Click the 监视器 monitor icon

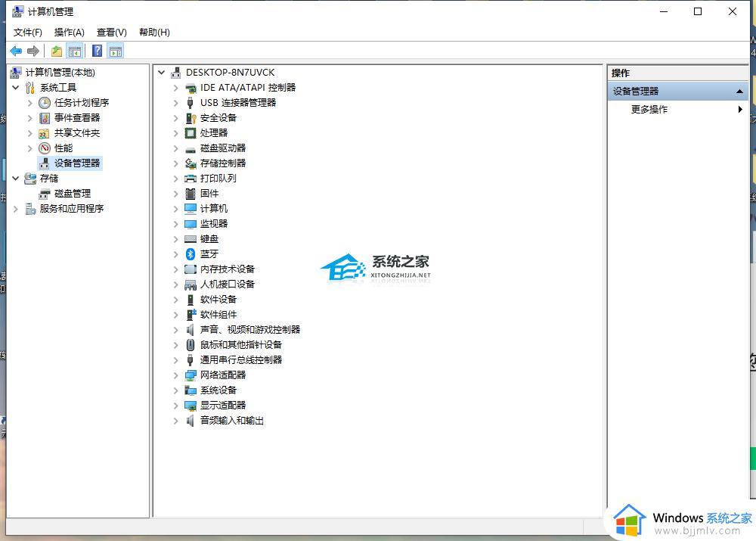click(191, 224)
